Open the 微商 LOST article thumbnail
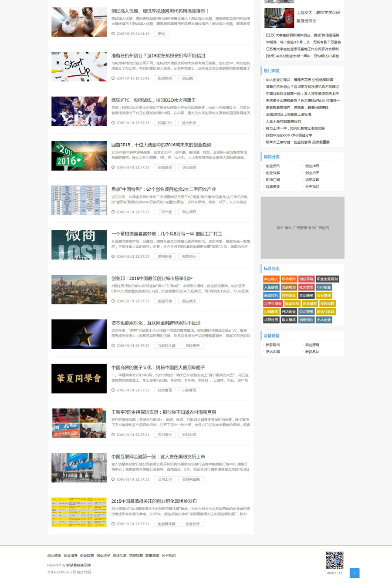This screenshot has width=392, height=583. tap(79, 245)
